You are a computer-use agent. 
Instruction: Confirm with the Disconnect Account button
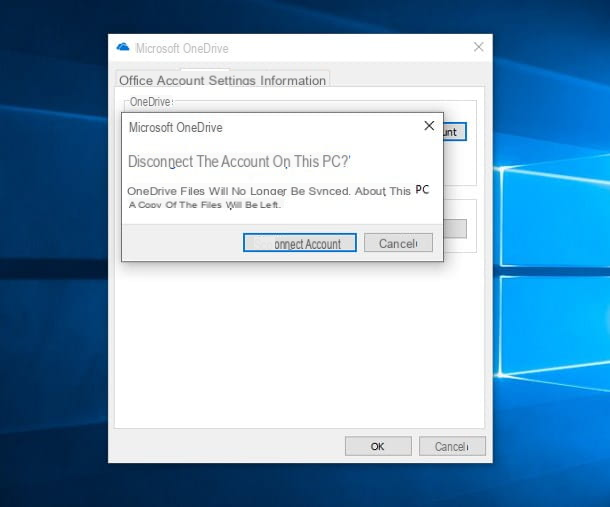(x=300, y=243)
